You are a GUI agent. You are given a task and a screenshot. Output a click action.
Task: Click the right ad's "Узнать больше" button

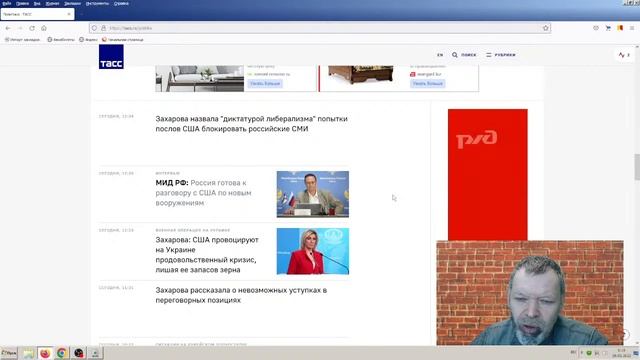(427, 84)
